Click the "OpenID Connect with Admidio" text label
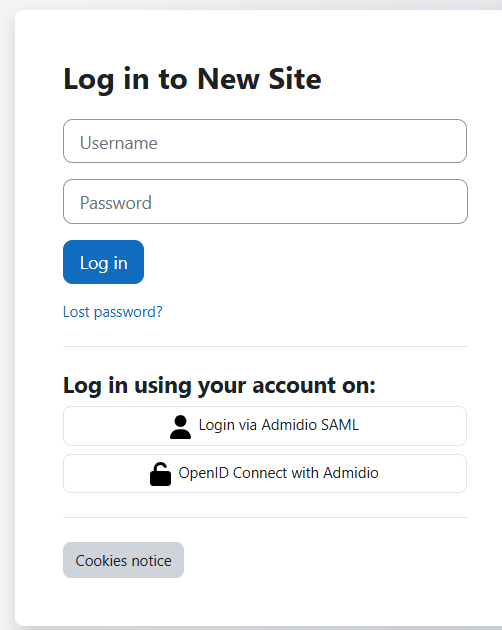Screen dimensions: 502x630 pyautogui.click(x=279, y=473)
